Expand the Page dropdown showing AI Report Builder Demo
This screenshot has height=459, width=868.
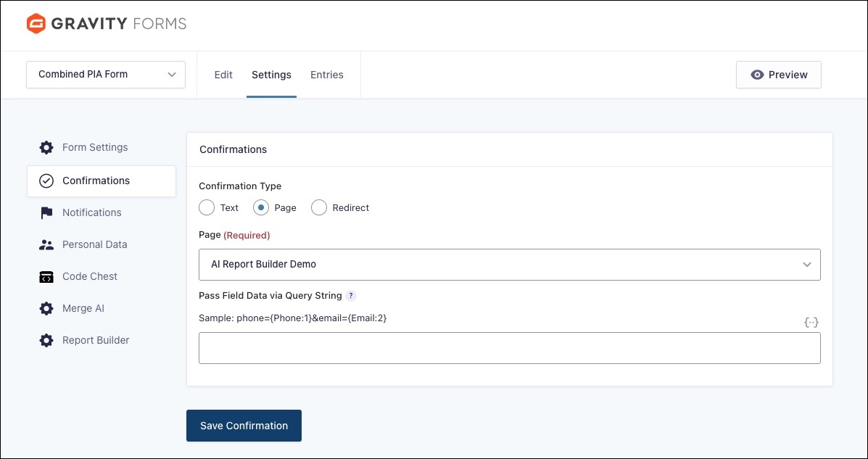click(509, 265)
